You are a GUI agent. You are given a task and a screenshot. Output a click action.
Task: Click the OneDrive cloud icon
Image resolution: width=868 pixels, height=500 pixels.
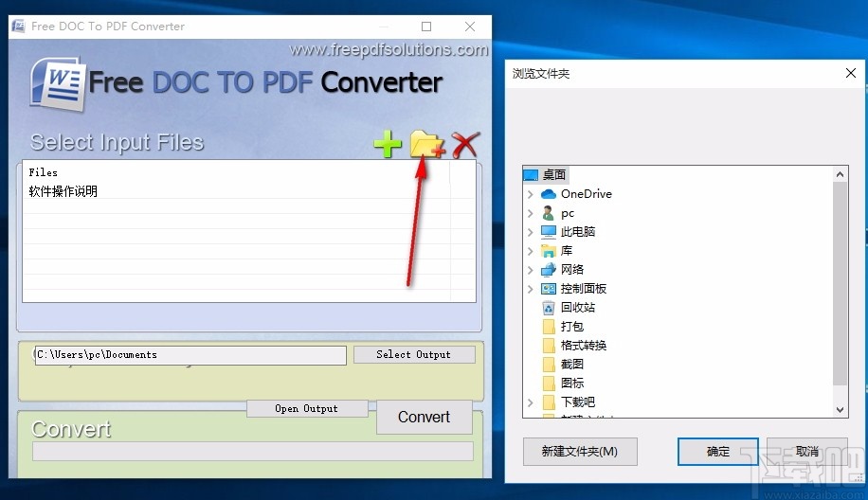tap(548, 193)
